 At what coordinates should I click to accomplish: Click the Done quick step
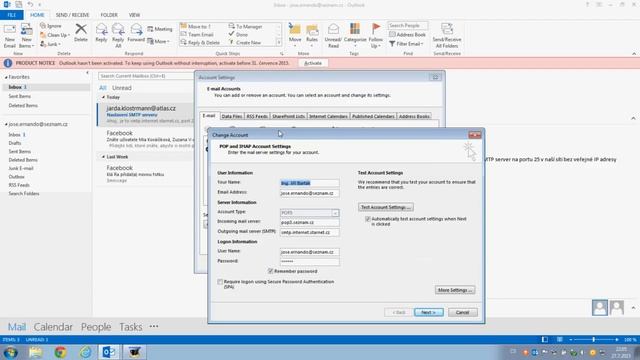(x=238, y=35)
